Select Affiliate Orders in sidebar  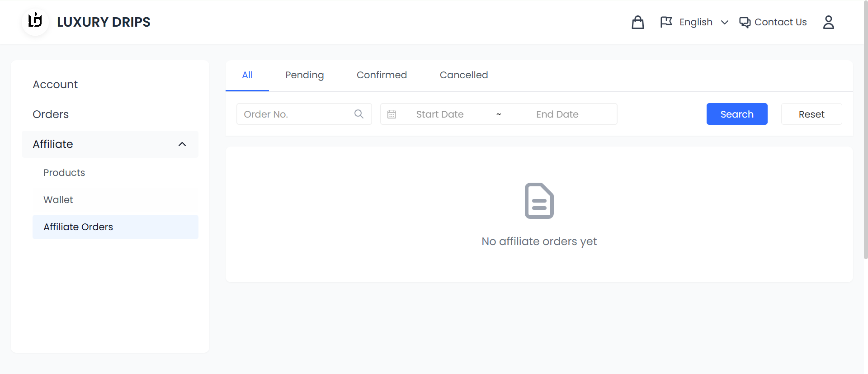pos(115,227)
